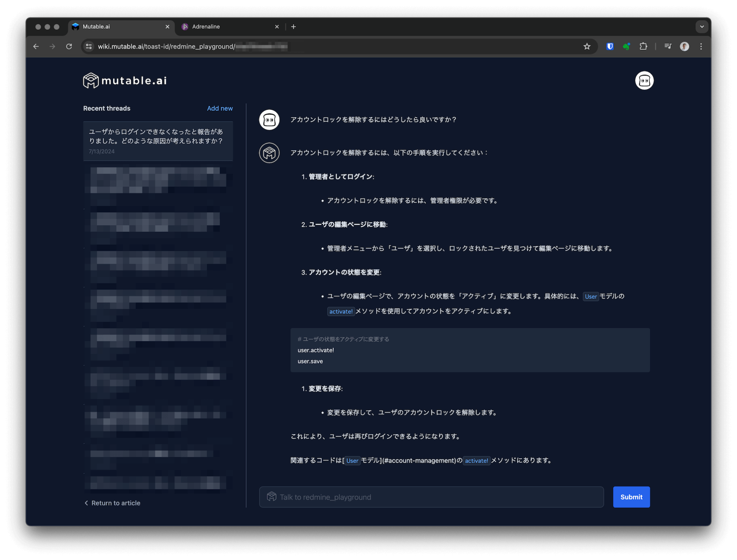The width and height of the screenshot is (737, 560).
Task: Click the assistant avatar beside the answer
Action: pyautogui.click(x=269, y=153)
